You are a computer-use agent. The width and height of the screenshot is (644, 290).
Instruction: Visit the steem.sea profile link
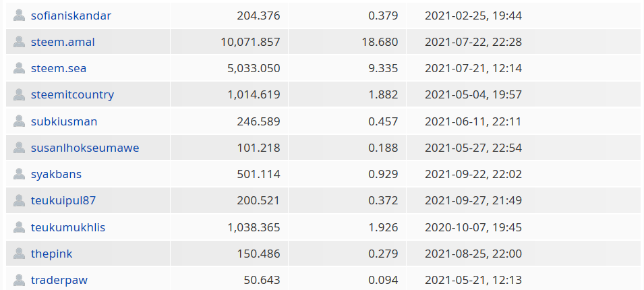59,68
